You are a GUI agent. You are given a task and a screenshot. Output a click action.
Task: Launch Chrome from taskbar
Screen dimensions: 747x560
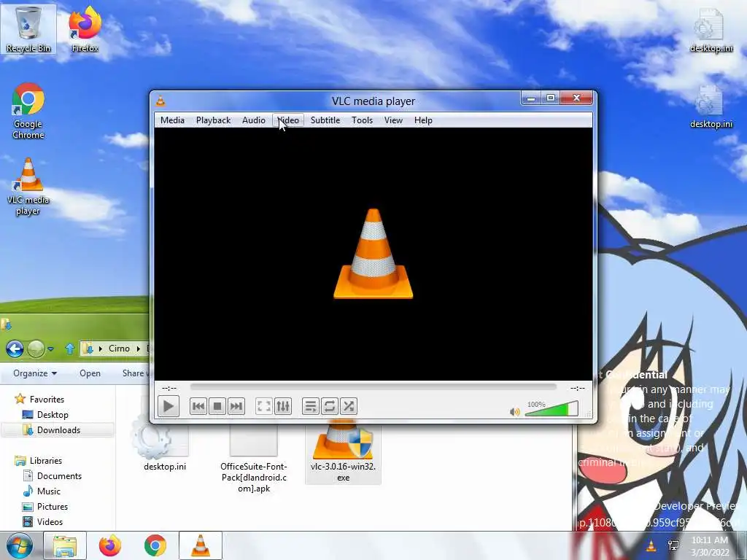(155, 545)
